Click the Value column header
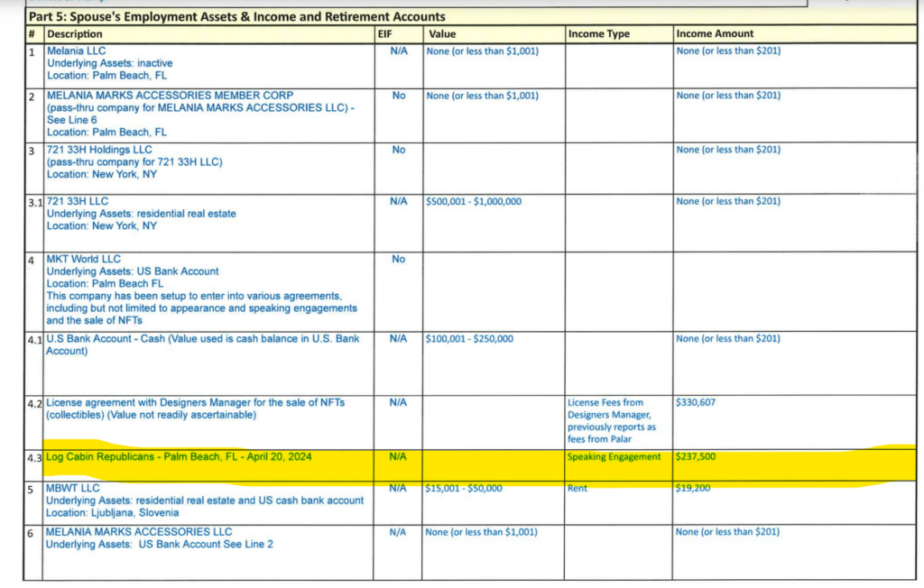924x588 pixels. (x=443, y=34)
